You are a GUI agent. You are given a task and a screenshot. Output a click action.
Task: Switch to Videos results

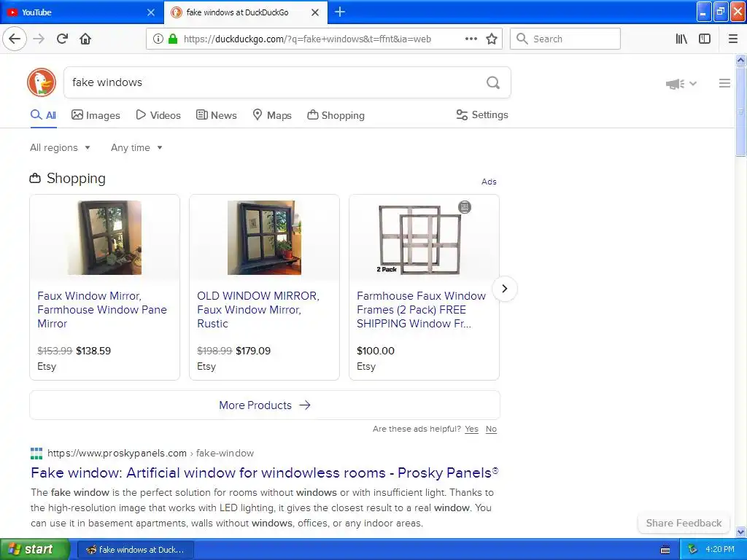(158, 115)
